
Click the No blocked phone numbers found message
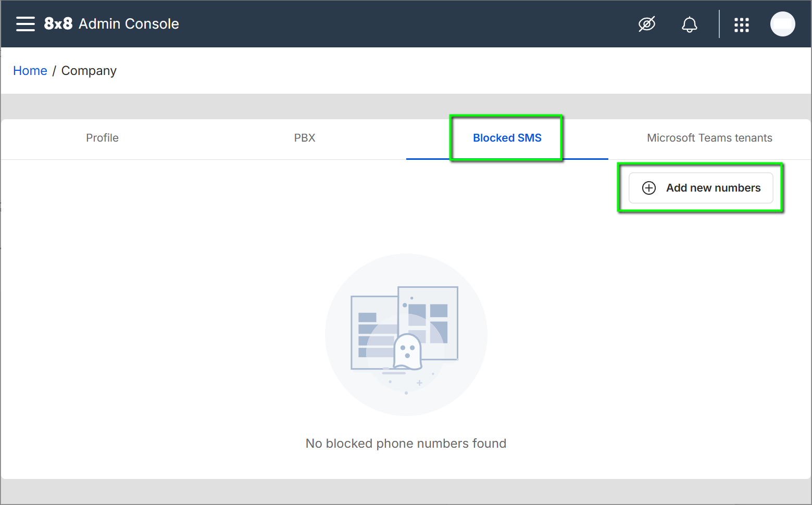406,444
